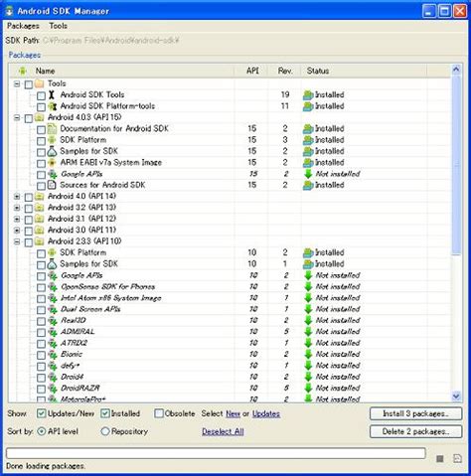
Task: Click the Real3D add-on icon
Action: click(53, 320)
